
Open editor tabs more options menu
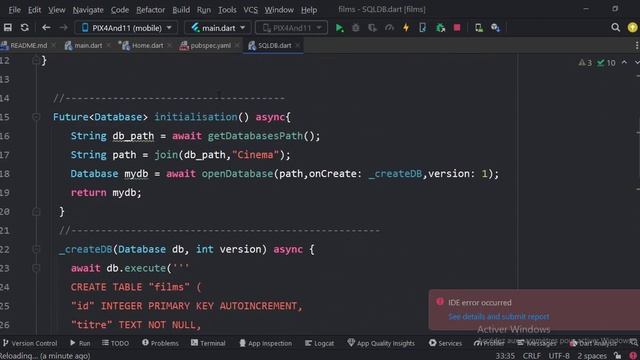637,45
